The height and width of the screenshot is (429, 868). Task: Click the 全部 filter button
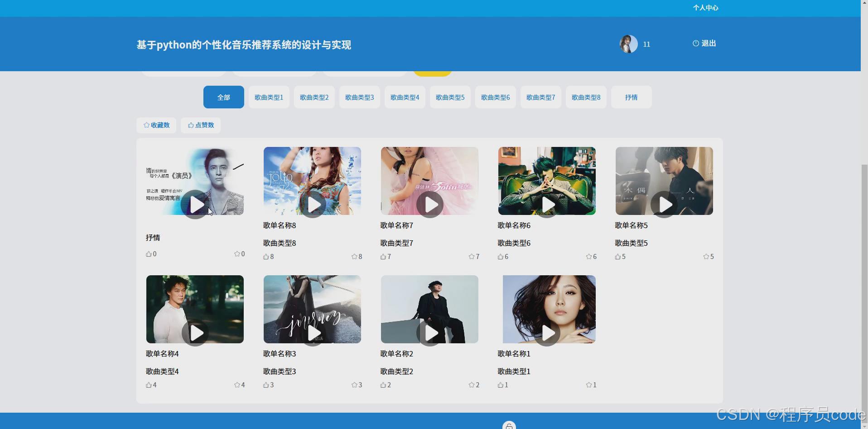tap(223, 97)
